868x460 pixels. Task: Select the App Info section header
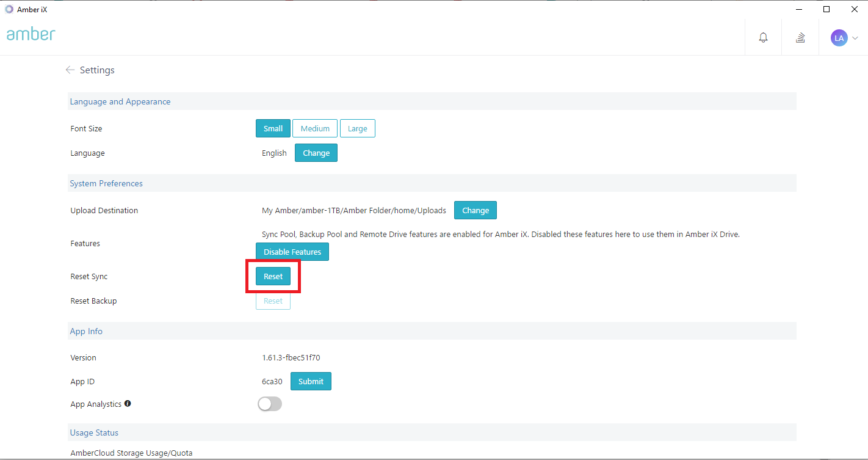pos(432,331)
